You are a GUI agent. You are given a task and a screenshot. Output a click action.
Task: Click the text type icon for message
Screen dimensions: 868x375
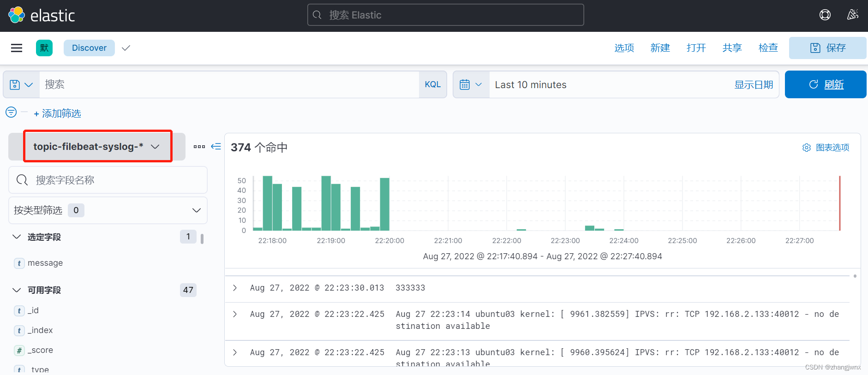coord(19,263)
